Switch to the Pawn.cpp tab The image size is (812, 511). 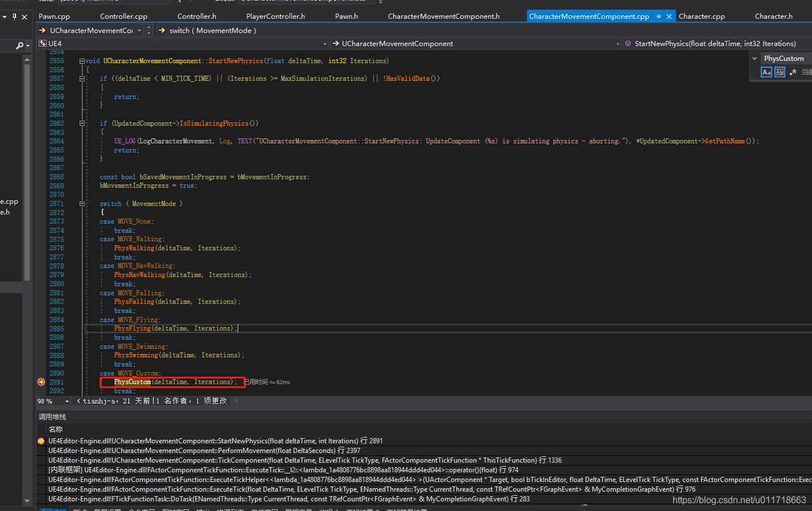(54, 17)
